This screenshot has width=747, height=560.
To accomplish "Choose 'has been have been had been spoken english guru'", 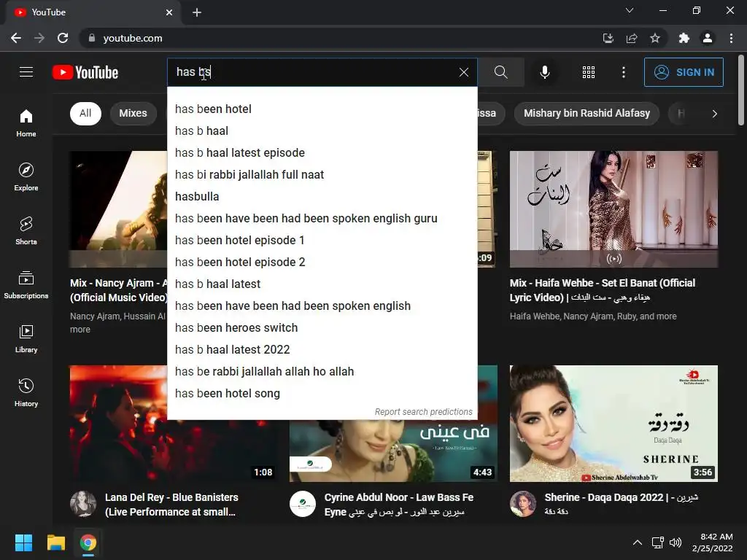I will click(322, 219).
